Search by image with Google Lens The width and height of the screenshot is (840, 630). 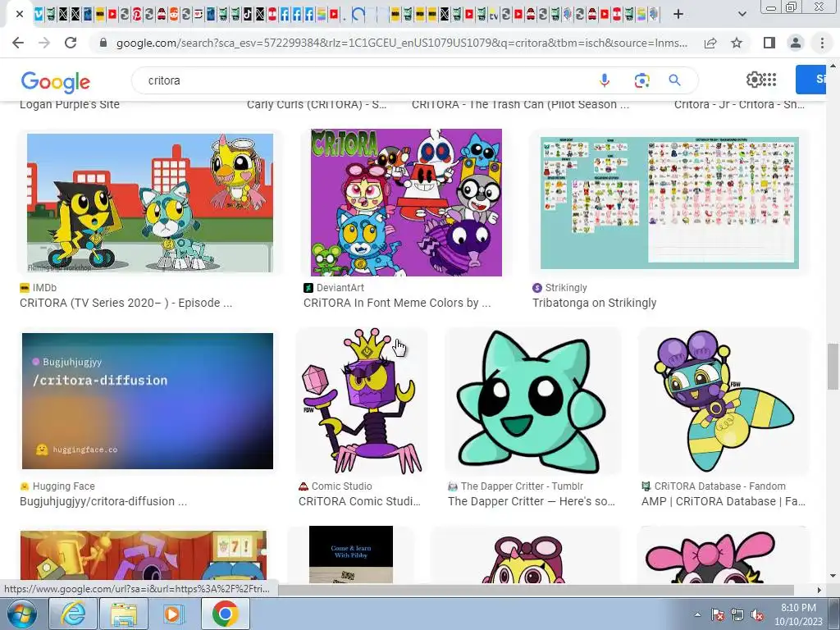pyautogui.click(x=641, y=80)
